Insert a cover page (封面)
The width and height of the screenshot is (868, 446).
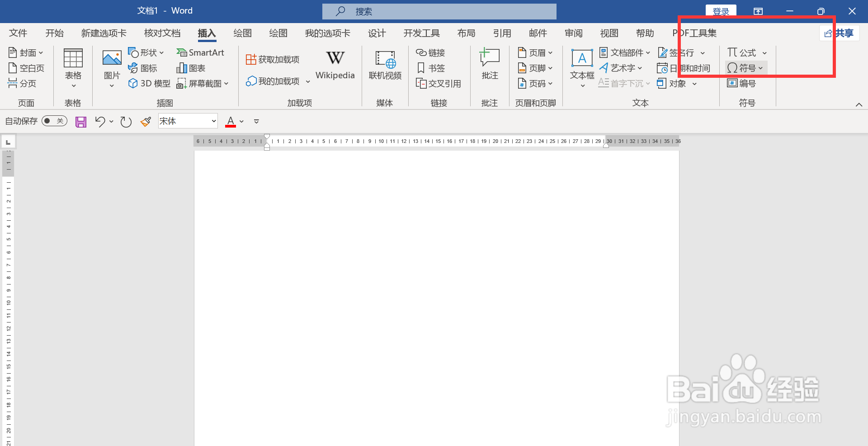tap(26, 53)
